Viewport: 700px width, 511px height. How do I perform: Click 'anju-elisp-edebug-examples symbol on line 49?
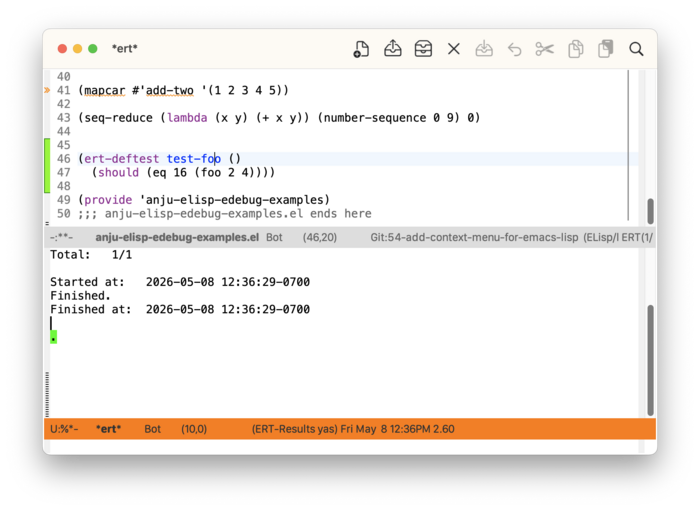[232, 200]
